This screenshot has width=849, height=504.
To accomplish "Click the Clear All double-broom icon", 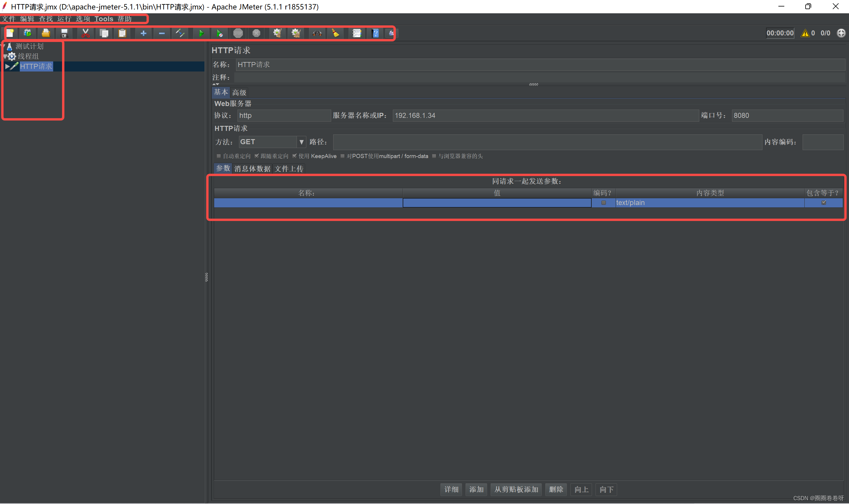I will tap(296, 33).
